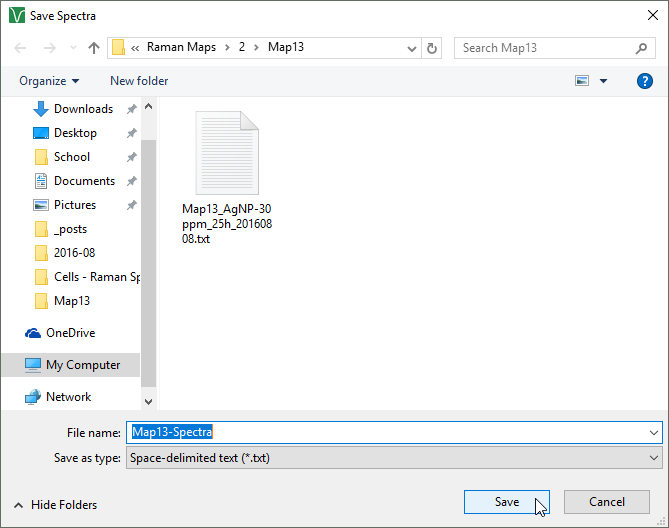Image resolution: width=669 pixels, height=528 pixels.
Task: Expand the File name history dropdown
Action: (x=654, y=432)
